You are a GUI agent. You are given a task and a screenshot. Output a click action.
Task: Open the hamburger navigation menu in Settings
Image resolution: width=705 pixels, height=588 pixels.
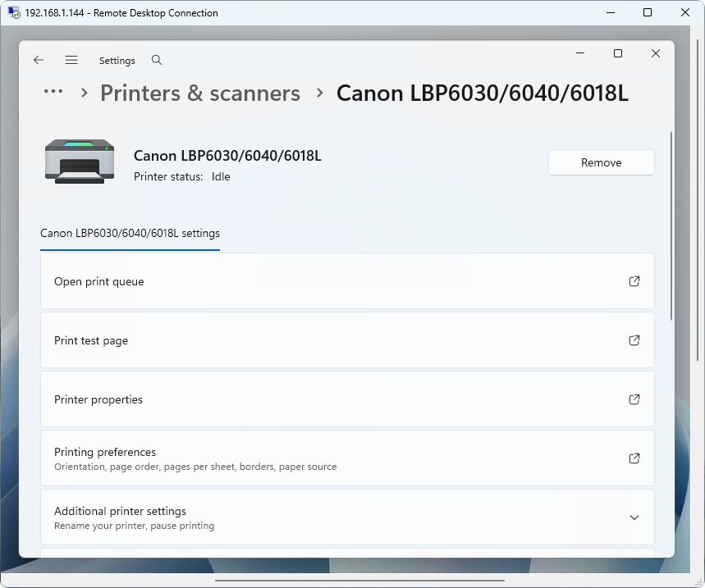71,60
